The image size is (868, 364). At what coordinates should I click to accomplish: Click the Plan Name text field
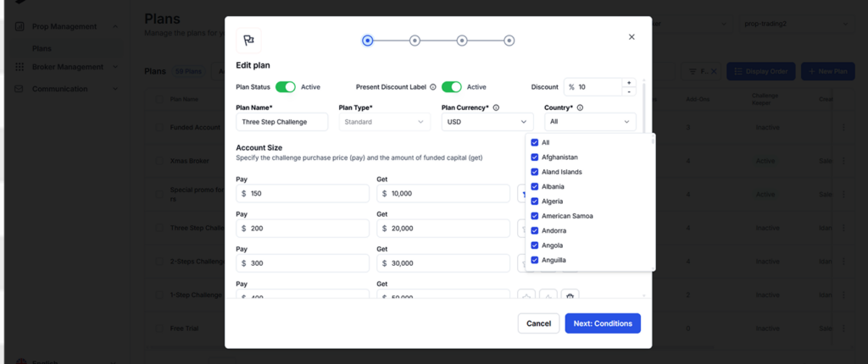coord(281,122)
